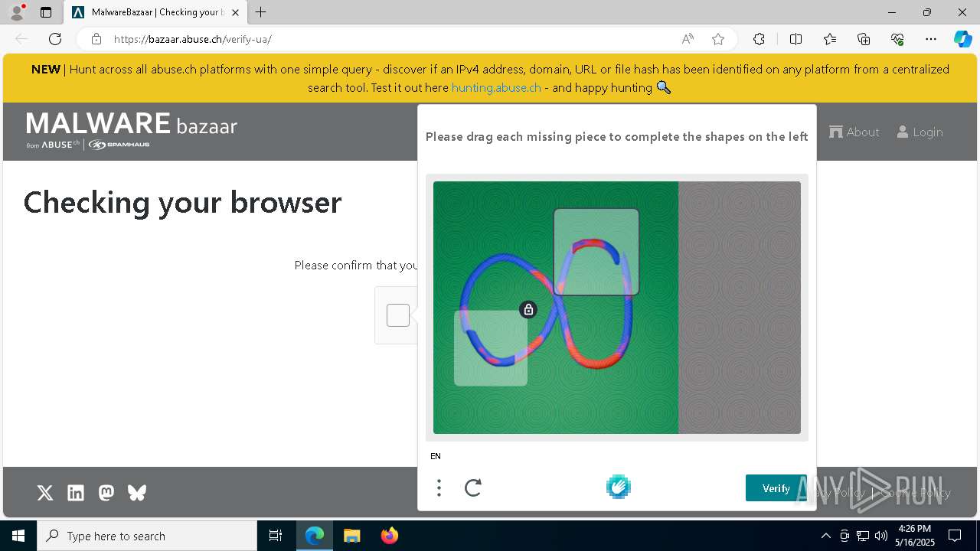980x551 pixels.
Task: Add page to favorites star icon
Action: [718, 39]
